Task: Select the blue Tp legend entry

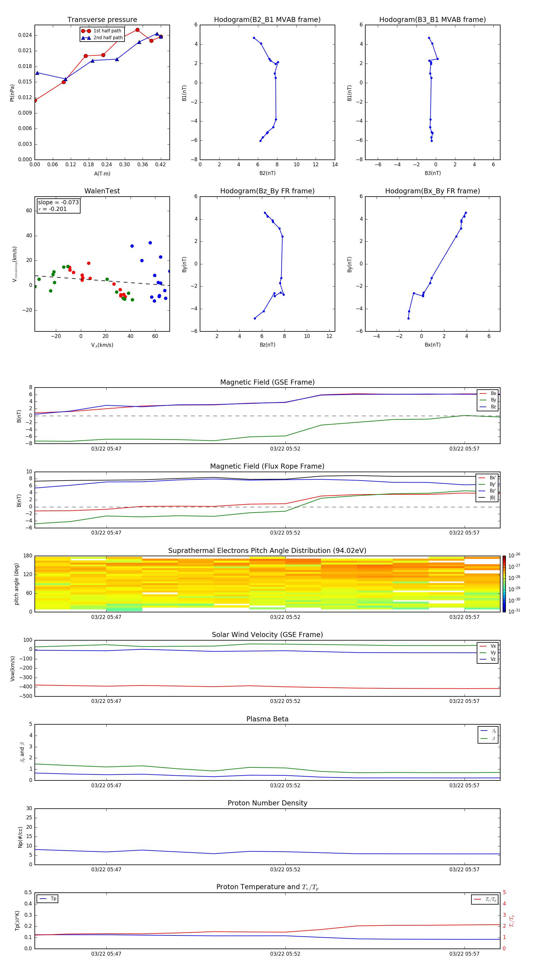Action: [48, 899]
